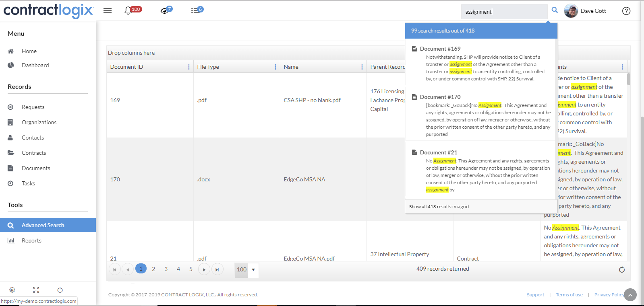Go to page 3 of the grid
Image resolution: width=644 pixels, height=306 pixels.
(x=166, y=269)
